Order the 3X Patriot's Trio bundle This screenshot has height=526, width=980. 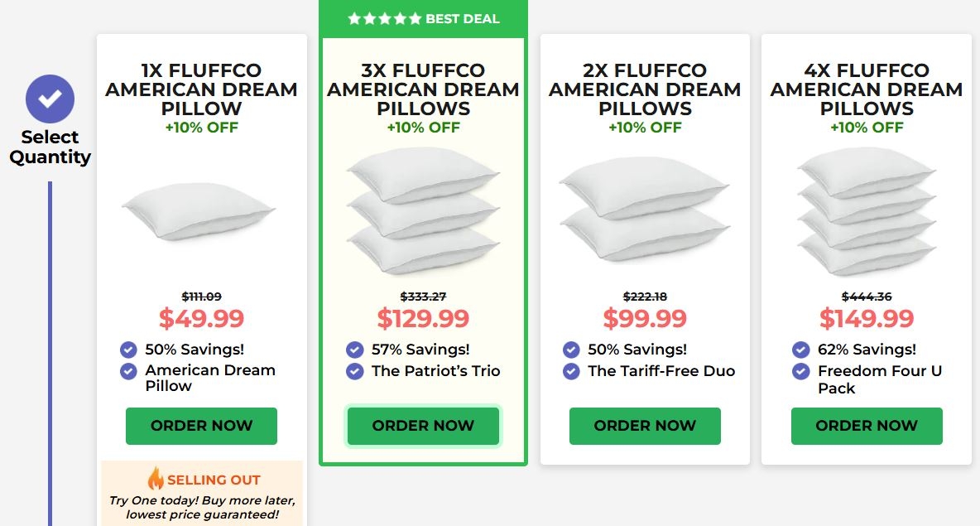coord(423,426)
